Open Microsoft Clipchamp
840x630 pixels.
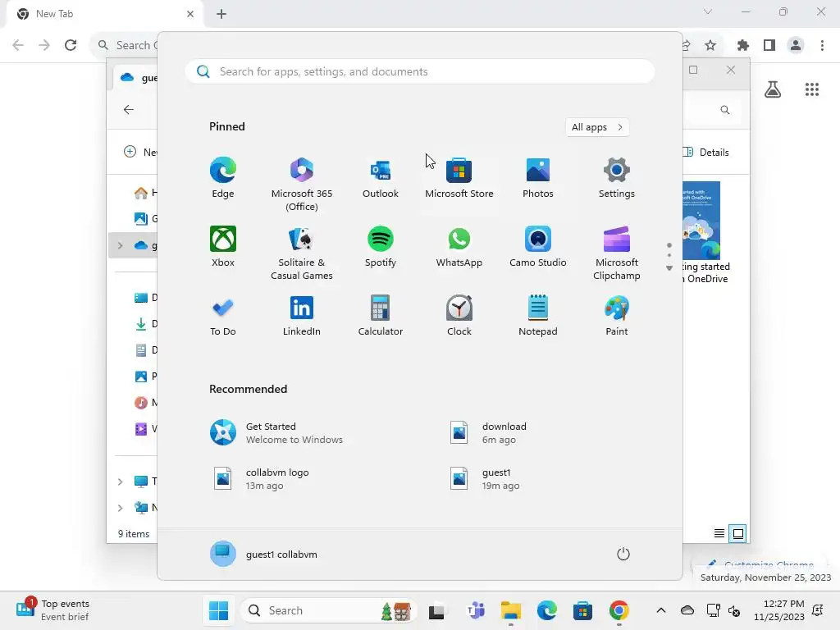click(617, 253)
